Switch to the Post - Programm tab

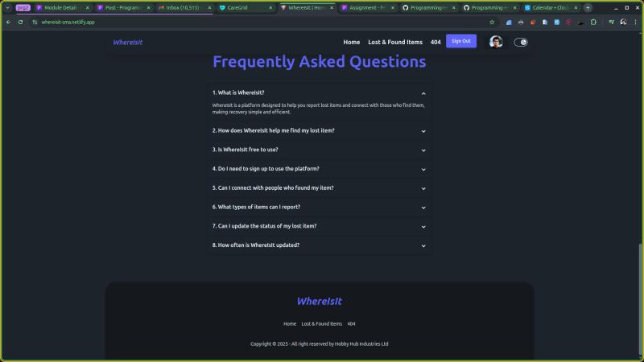coord(122,8)
